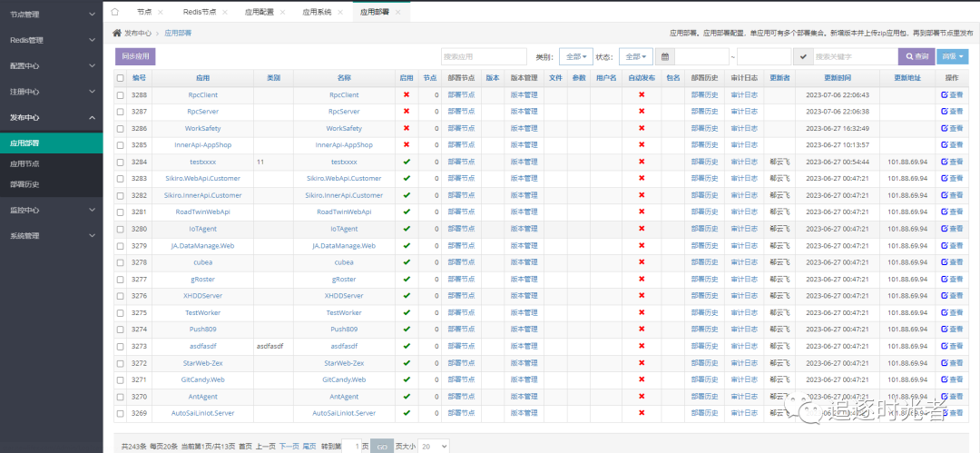980x453 pixels.
Task: Click the home icon in breadcrumb
Action: coord(117,33)
